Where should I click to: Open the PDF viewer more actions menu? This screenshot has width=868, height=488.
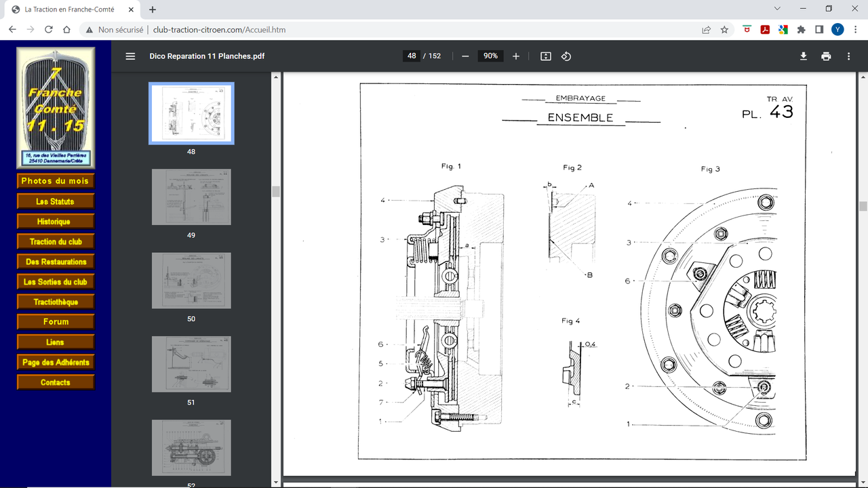pyautogui.click(x=848, y=56)
